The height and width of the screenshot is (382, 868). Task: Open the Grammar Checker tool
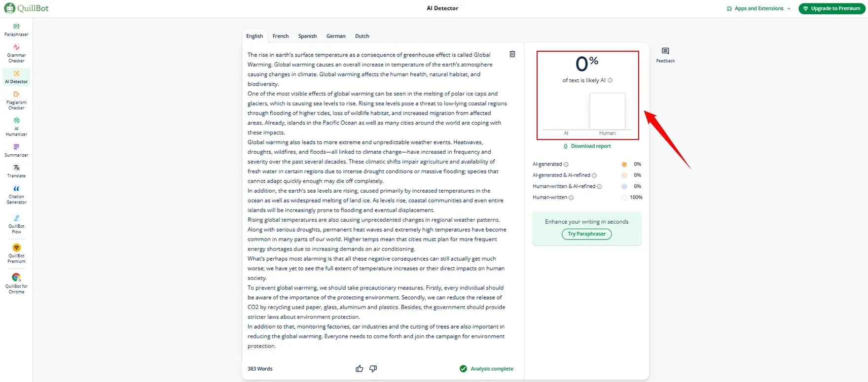16,53
